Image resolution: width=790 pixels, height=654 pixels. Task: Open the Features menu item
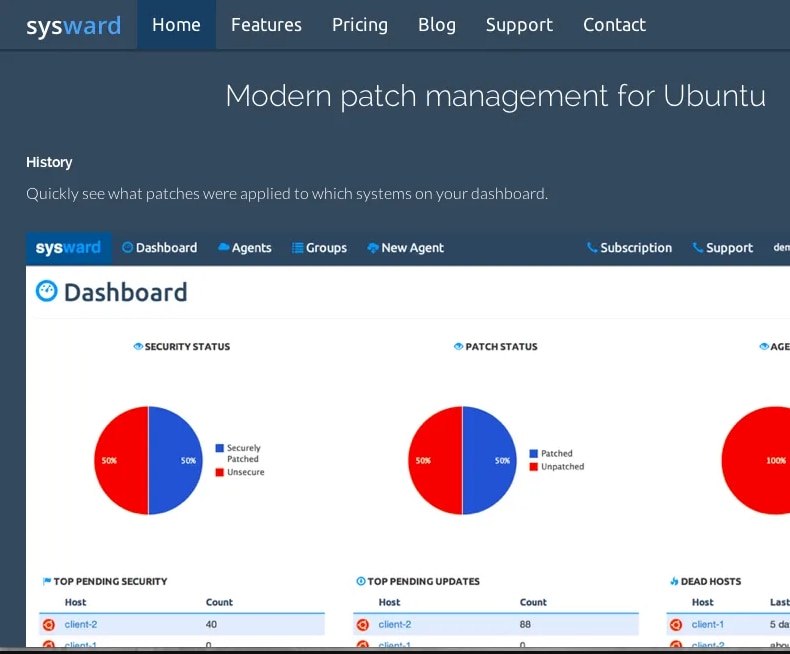pyautogui.click(x=266, y=25)
